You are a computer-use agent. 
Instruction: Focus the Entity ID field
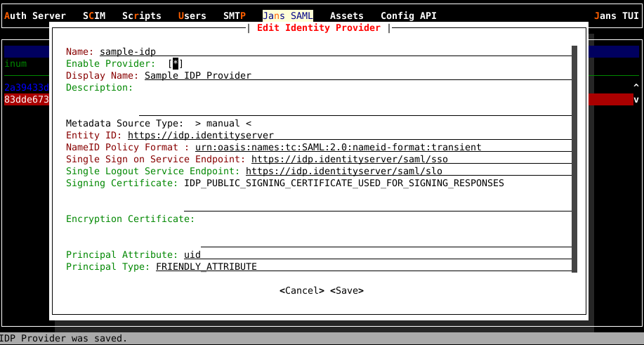348,135
